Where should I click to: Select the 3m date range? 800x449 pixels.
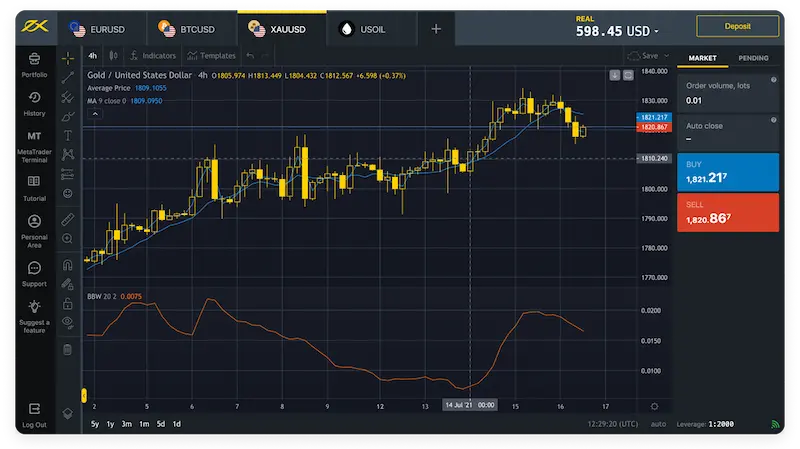pyautogui.click(x=126, y=424)
